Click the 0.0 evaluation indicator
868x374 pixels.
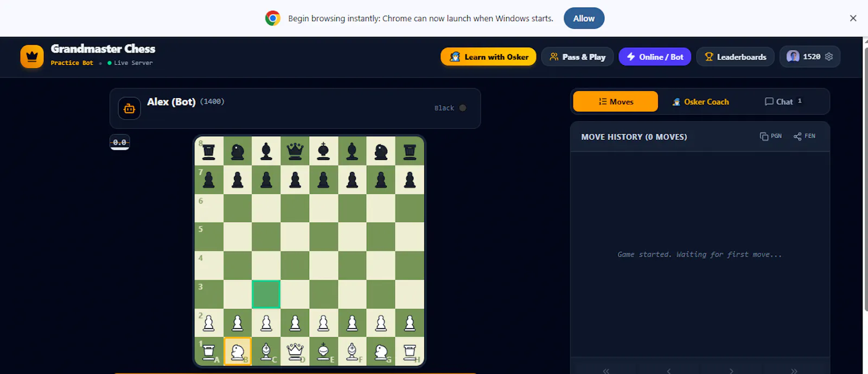point(120,143)
